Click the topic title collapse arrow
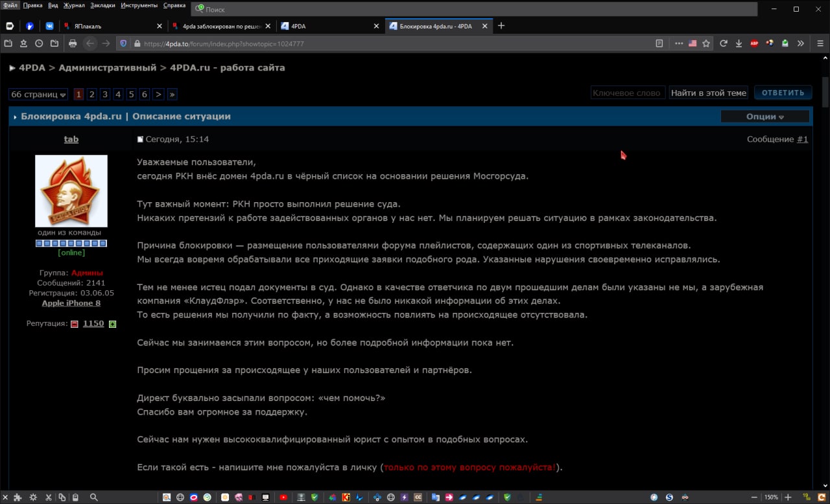830x504 pixels. (x=15, y=117)
